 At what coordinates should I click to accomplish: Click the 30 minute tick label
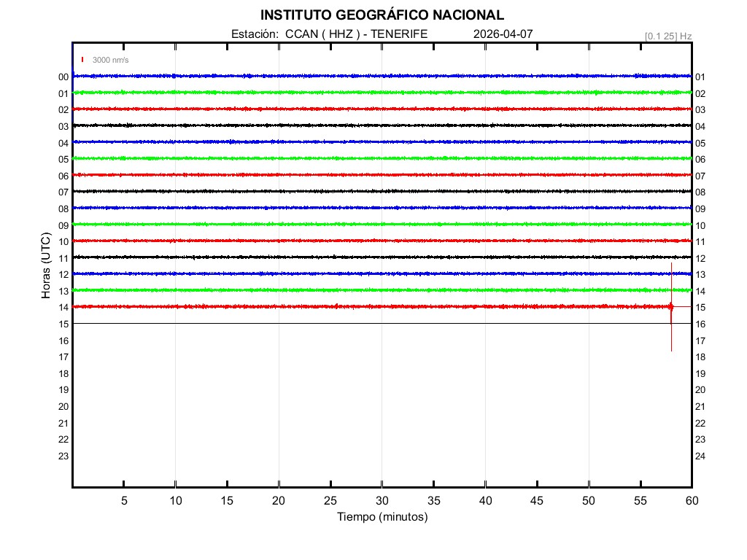382,500
